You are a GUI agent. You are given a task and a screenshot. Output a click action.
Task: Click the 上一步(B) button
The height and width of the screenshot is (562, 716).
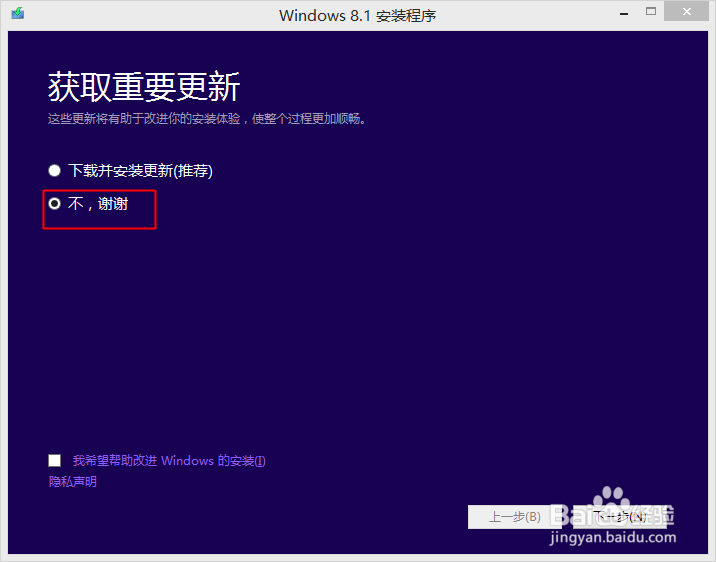(514, 517)
